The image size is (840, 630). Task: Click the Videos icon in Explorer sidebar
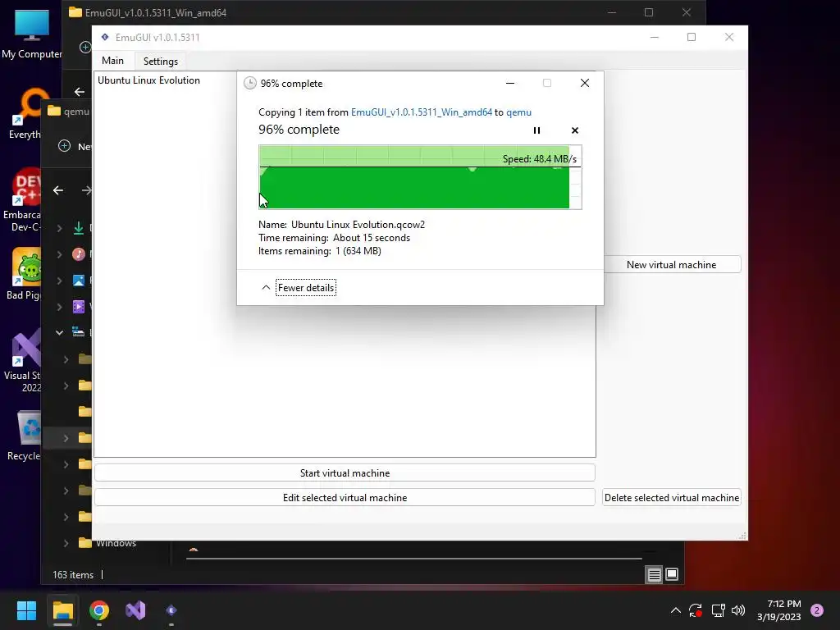[79, 307]
